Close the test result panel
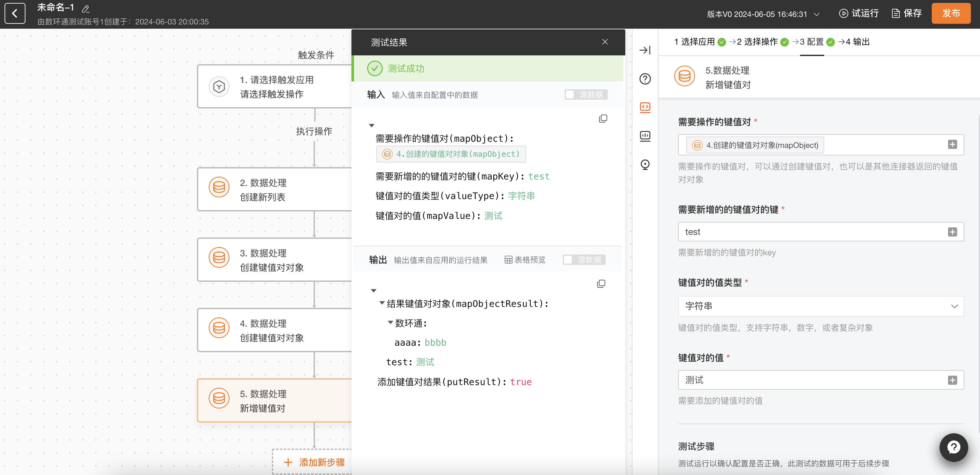The image size is (980, 475). (605, 42)
